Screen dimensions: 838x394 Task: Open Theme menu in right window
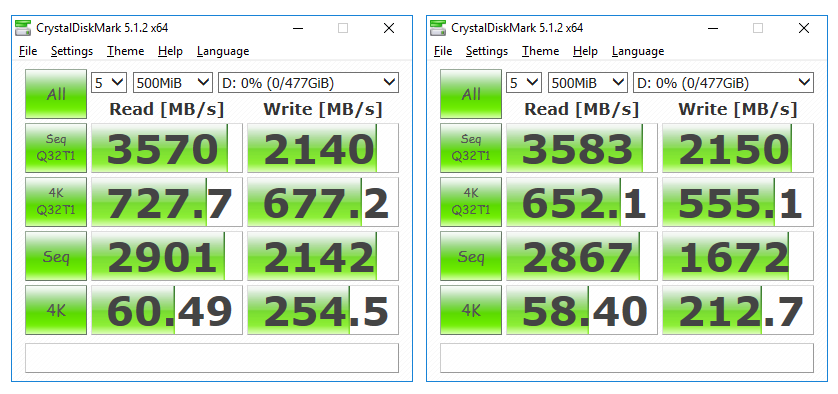click(540, 51)
